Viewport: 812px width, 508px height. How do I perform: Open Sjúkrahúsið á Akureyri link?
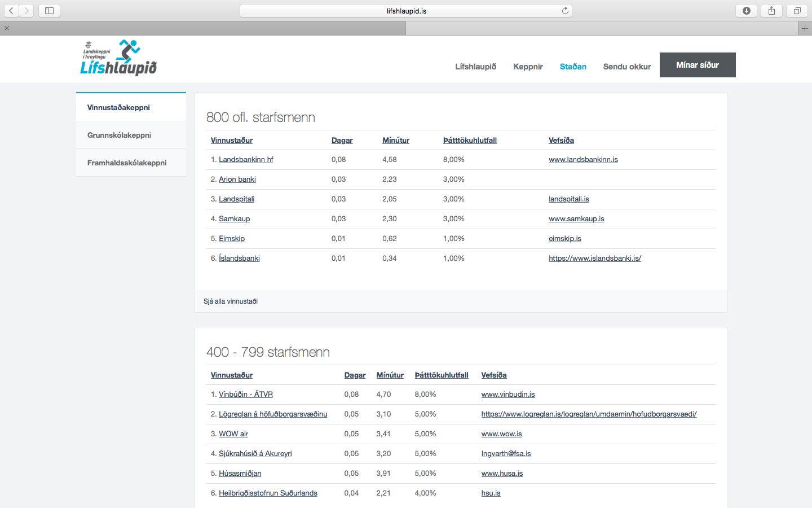(255, 454)
